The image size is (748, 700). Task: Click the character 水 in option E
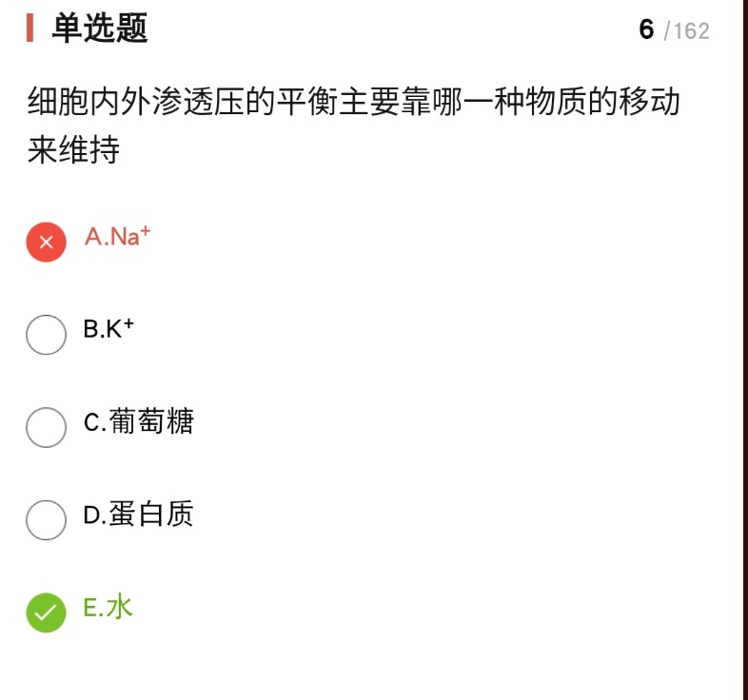pyautogui.click(x=119, y=607)
